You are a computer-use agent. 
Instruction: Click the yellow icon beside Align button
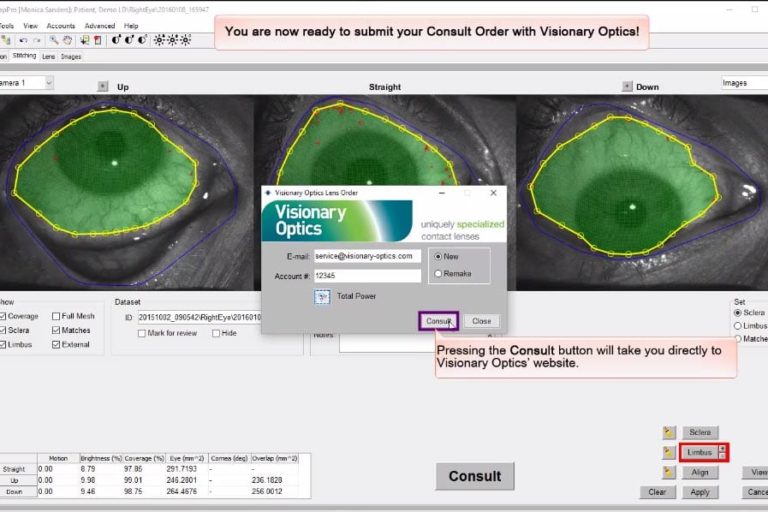(x=669, y=472)
